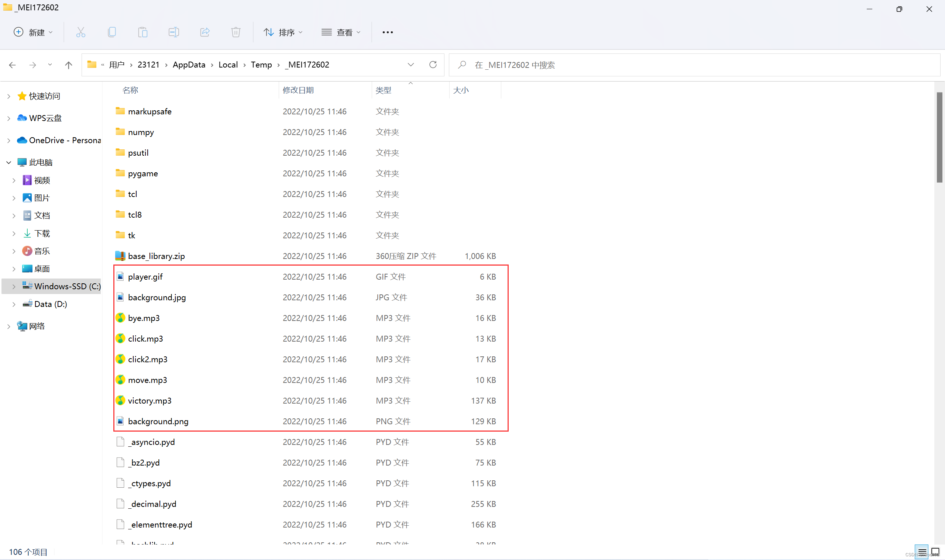This screenshot has height=560, width=945.
Task: Switch to details view in status bar
Action: pos(922,552)
